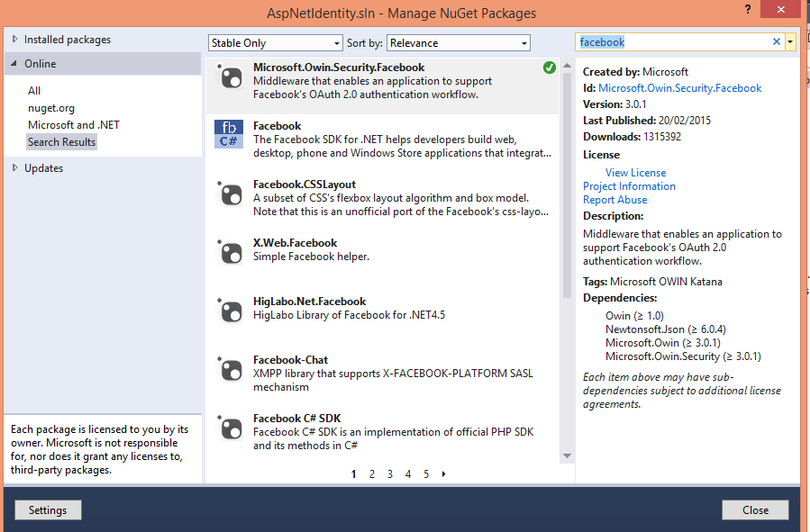
Task: Select the X.Web.Facebook package title
Action: 295,243
